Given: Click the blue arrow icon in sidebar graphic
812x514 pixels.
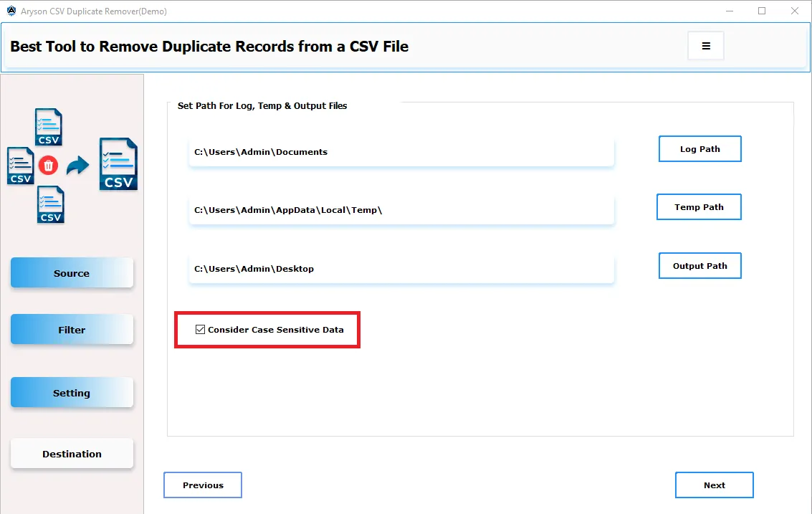Looking at the screenshot, I should tap(77, 166).
